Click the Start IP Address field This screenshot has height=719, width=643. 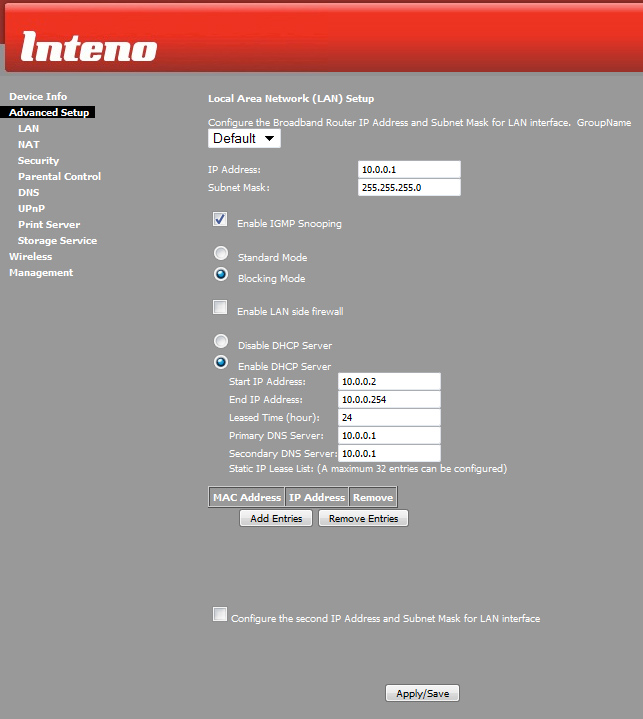coord(389,382)
